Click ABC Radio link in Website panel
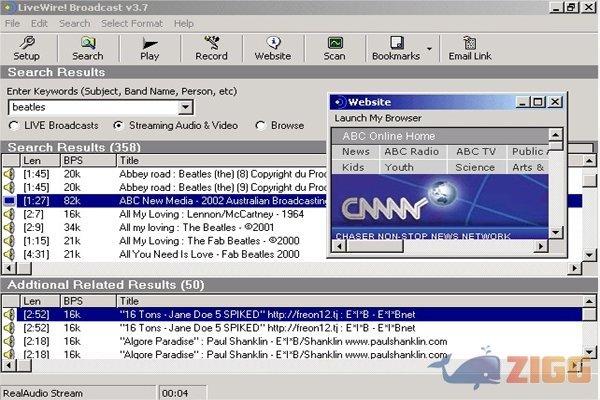The height and width of the screenshot is (400, 600). tap(411, 152)
